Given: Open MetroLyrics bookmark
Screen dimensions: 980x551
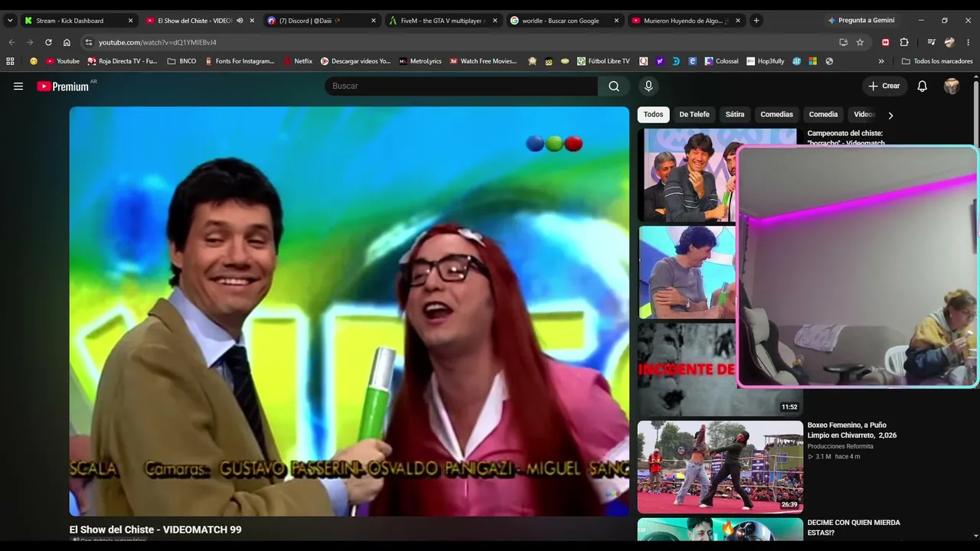Looking at the screenshot, I should click(x=420, y=61).
